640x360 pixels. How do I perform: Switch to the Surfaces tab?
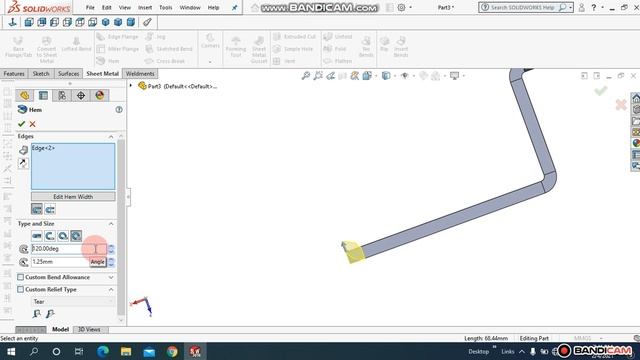pos(68,73)
